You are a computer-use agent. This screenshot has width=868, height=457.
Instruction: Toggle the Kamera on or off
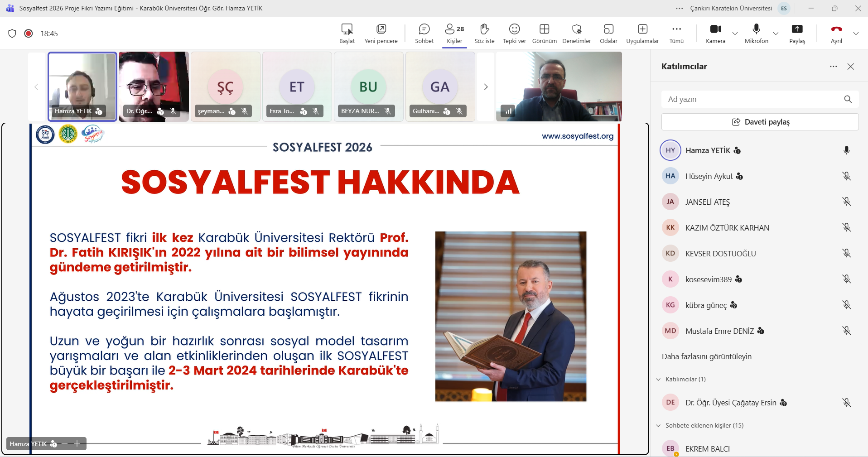click(715, 34)
